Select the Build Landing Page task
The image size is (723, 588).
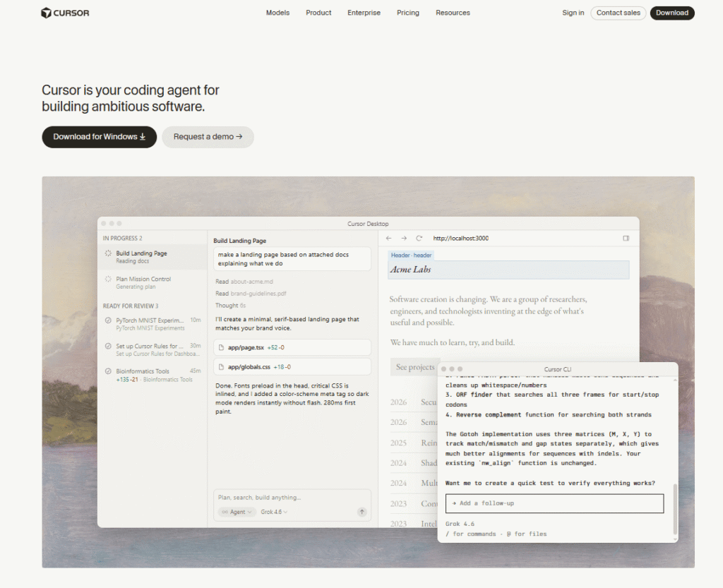click(153, 257)
